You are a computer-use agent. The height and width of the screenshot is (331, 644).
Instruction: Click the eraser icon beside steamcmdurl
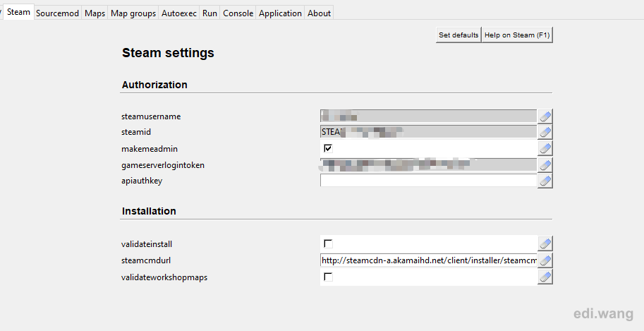coord(545,260)
